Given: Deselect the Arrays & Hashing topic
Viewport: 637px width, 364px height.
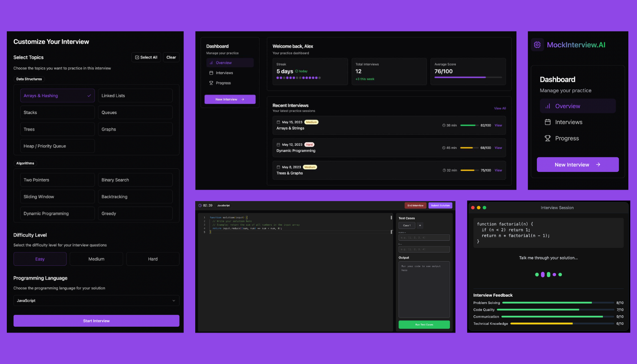Looking at the screenshot, I should 57,96.
